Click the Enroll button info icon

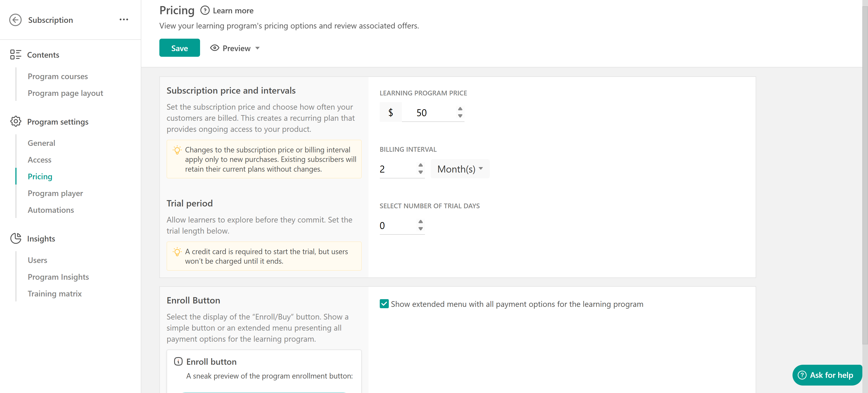[x=178, y=361]
